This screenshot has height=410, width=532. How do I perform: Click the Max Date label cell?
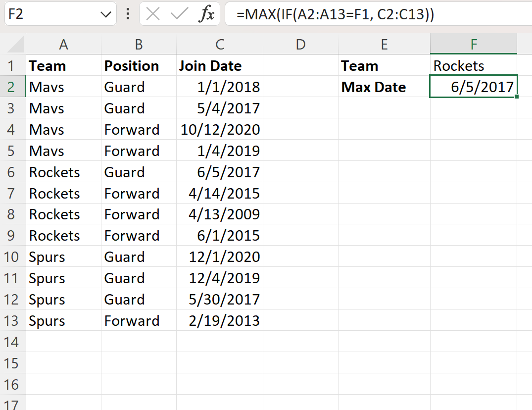point(384,87)
